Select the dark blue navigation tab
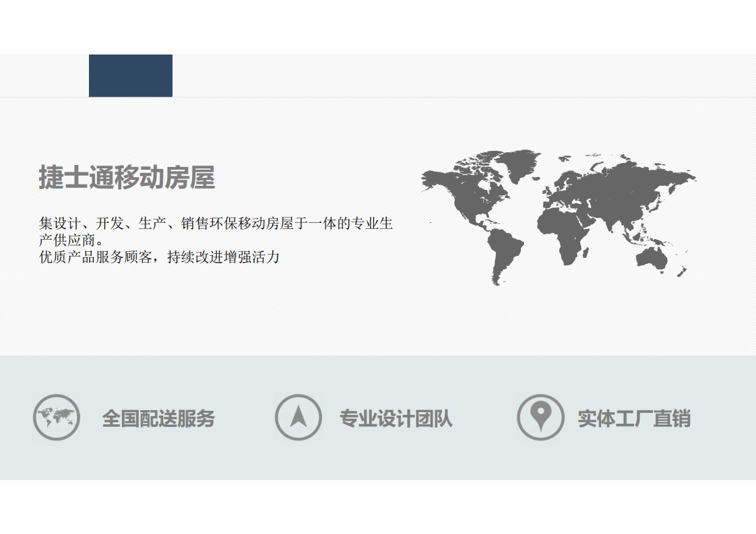The width and height of the screenshot is (756, 534). pyautogui.click(x=131, y=75)
